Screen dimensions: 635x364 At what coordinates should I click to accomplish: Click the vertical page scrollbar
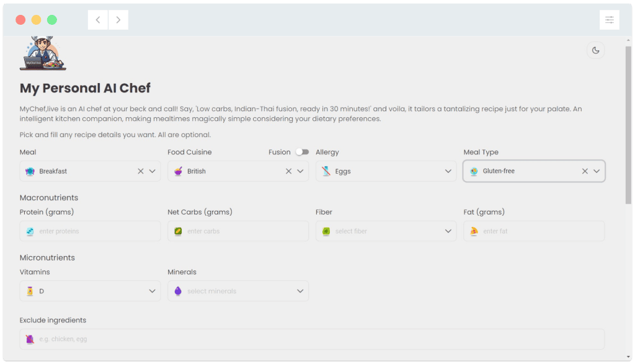pos(629,124)
